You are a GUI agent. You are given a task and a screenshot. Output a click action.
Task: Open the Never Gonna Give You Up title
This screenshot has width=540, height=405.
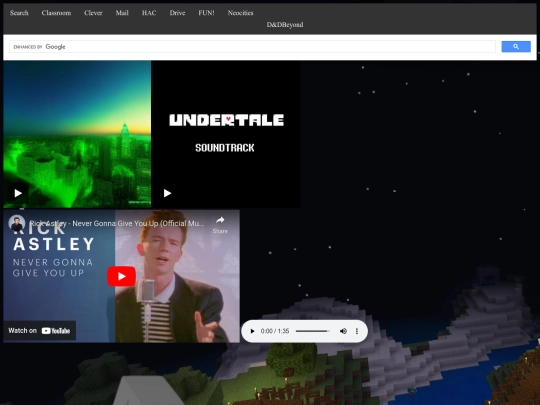coord(117,224)
